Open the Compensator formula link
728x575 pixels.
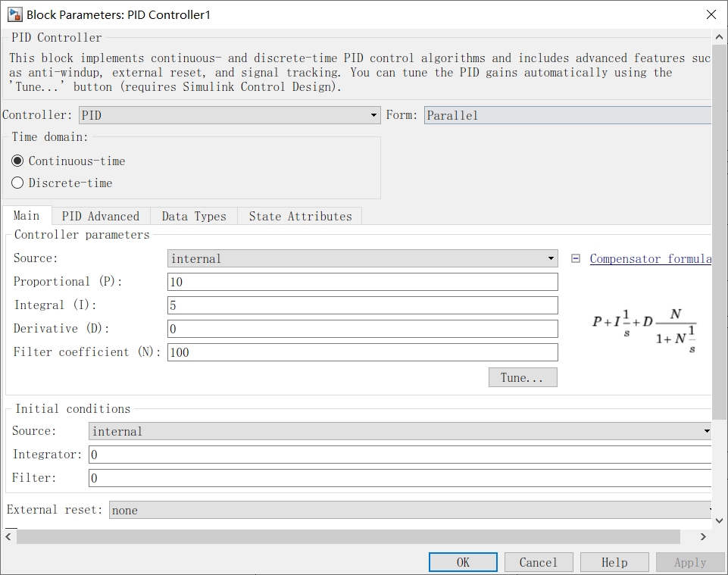click(650, 258)
